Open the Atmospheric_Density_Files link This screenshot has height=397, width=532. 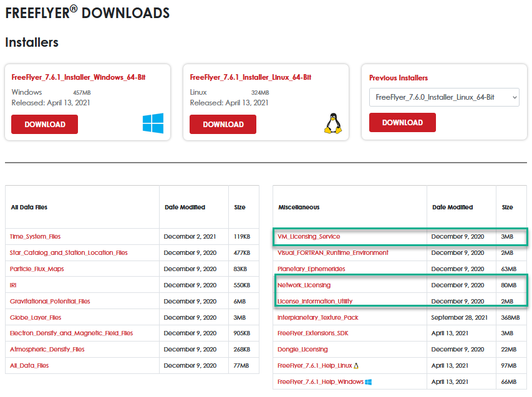pos(47,350)
